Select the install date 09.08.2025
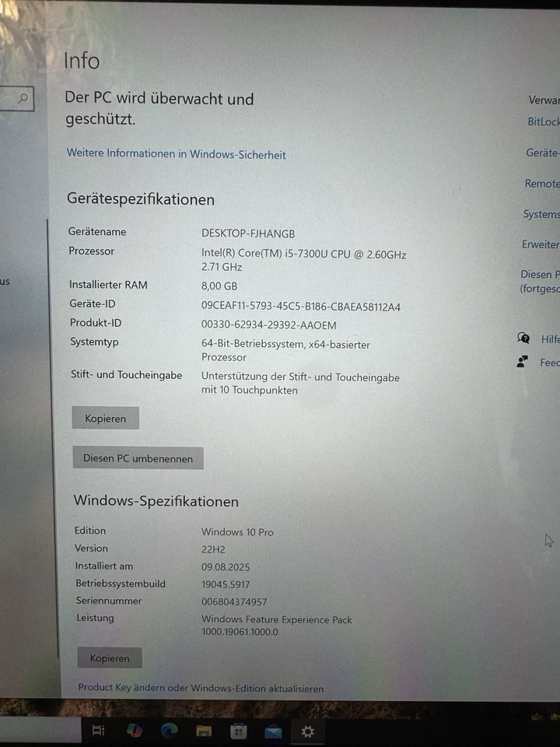This screenshot has height=747, width=560. (x=226, y=567)
